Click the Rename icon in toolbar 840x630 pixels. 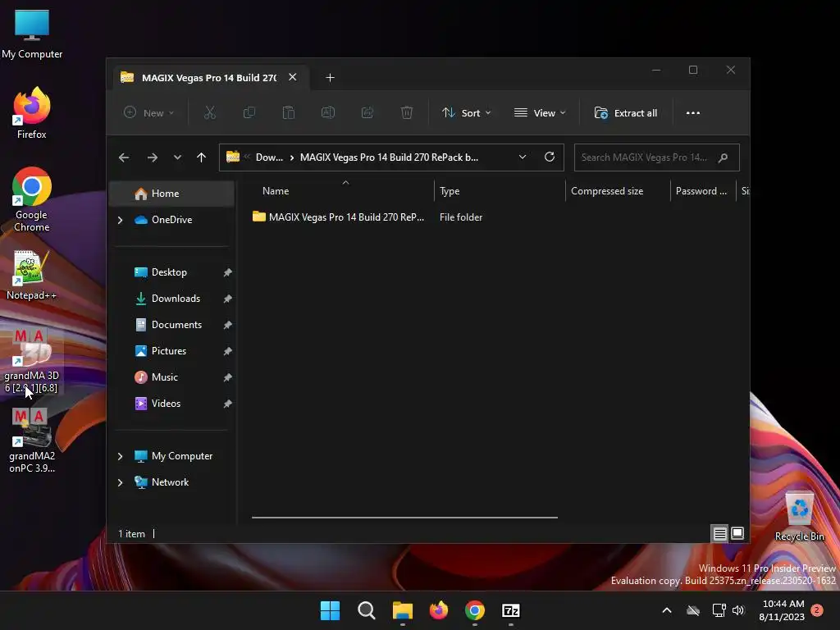coord(328,113)
